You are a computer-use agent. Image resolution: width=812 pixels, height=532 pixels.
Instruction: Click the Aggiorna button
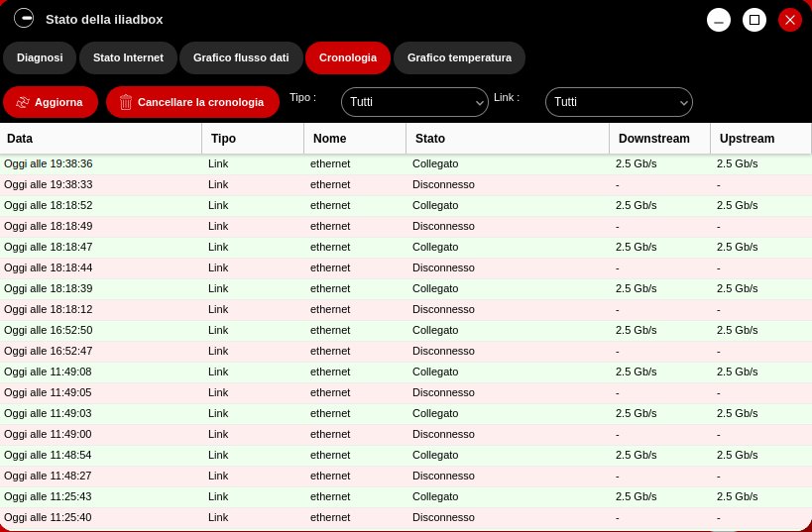(x=51, y=102)
